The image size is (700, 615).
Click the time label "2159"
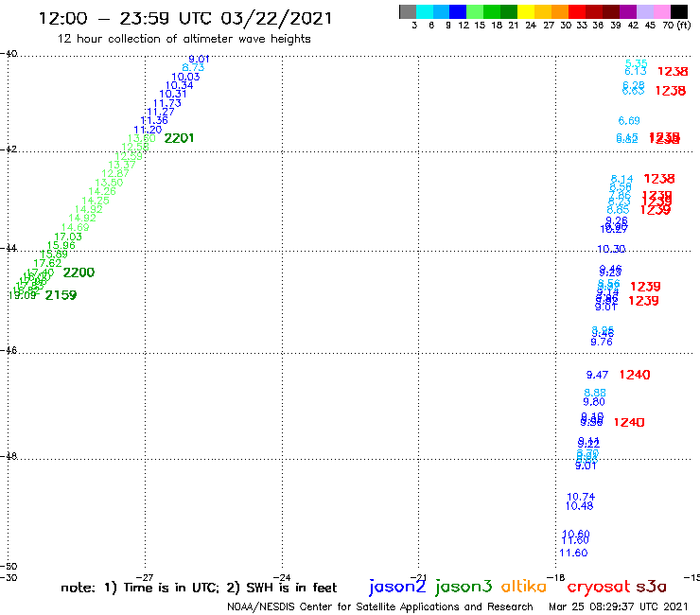pyautogui.click(x=61, y=295)
